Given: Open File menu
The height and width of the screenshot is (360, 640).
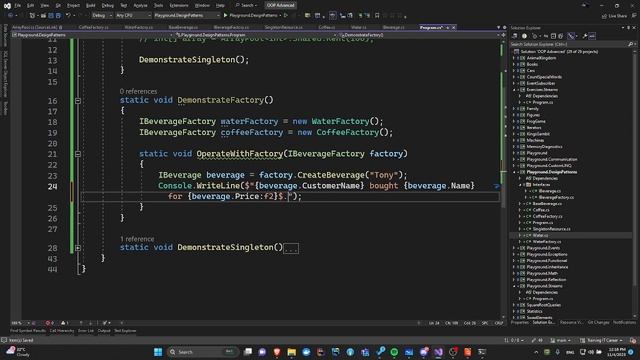Looking at the screenshot, I should tap(18, 5).
